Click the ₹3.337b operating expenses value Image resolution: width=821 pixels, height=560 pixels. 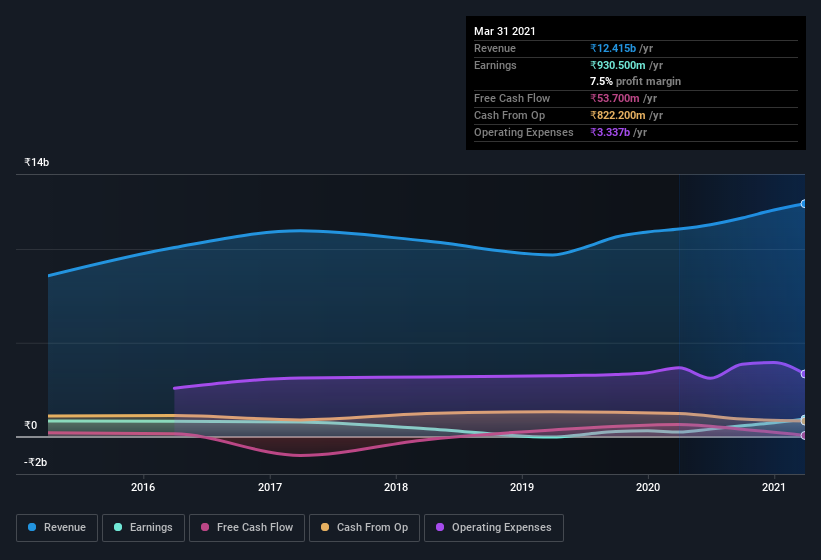click(x=610, y=132)
